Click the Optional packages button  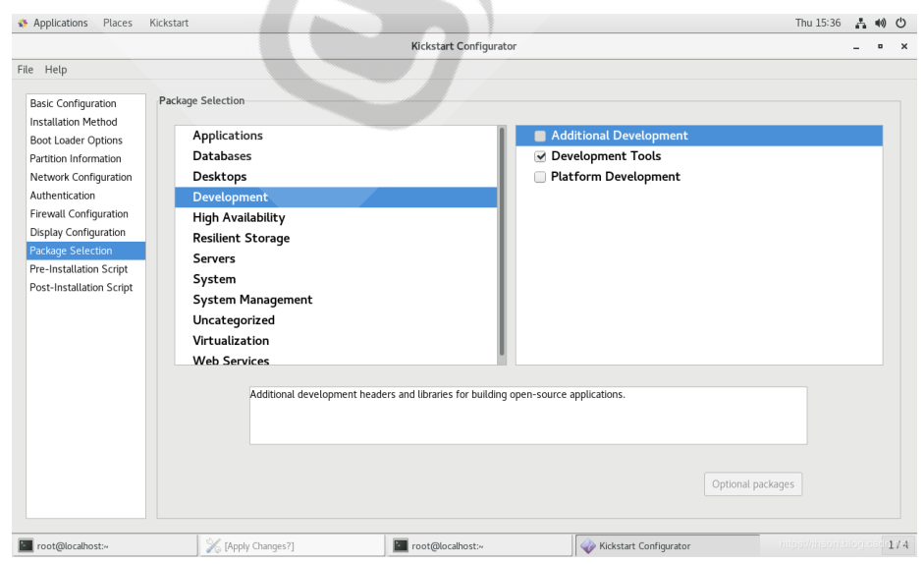pyautogui.click(x=752, y=483)
